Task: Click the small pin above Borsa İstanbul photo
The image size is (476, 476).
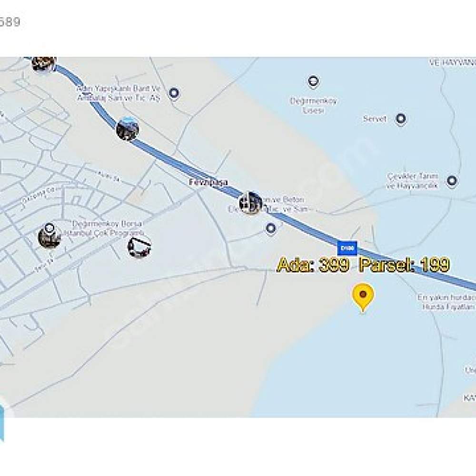Action: pyautogui.click(x=50, y=228)
